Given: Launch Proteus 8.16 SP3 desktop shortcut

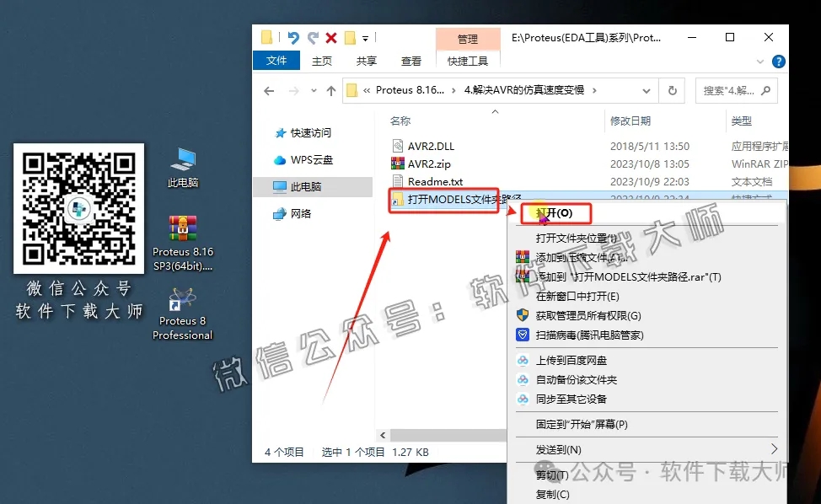Looking at the screenshot, I should 182,229.
